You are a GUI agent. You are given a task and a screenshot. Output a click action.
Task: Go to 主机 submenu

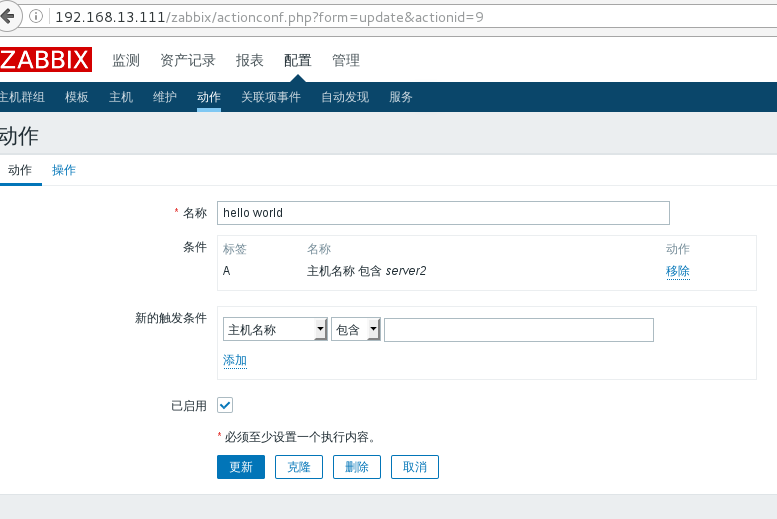(x=121, y=97)
